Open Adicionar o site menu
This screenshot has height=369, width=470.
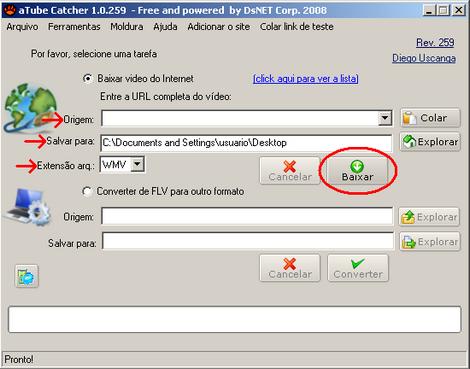click(219, 27)
